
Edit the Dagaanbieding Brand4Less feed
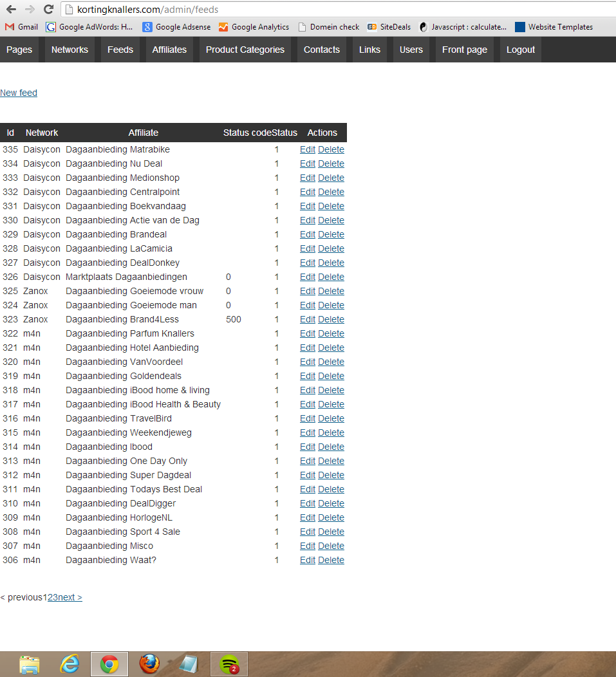(x=308, y=319)
